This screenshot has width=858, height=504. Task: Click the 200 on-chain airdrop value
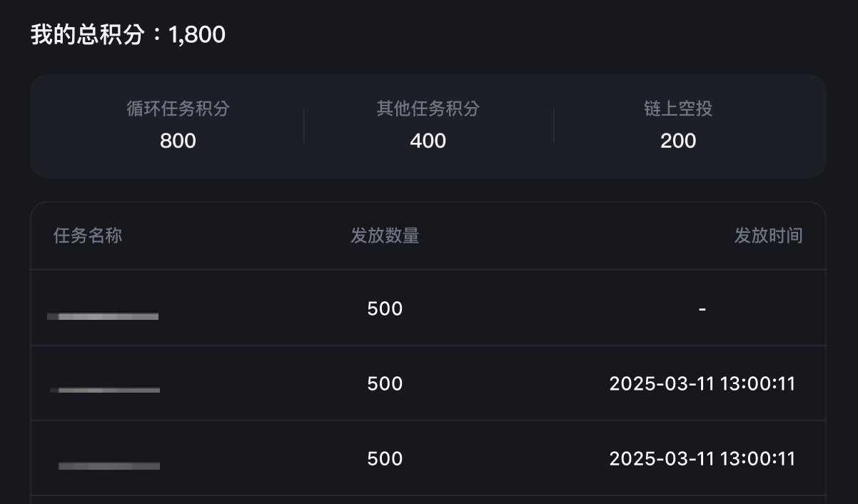point(678,141)
